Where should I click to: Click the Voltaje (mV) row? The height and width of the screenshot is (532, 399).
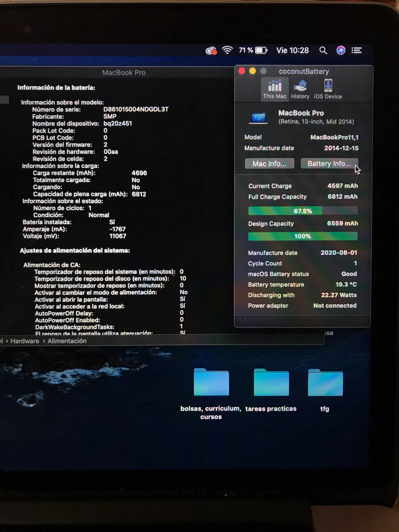(x=74, y=236)
